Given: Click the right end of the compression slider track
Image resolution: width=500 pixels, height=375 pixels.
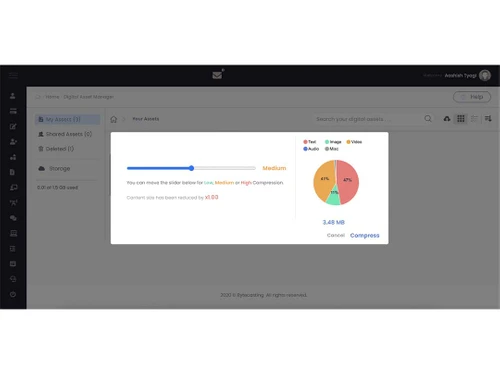Looking at the screenshot, I should [x=254, y=168].
